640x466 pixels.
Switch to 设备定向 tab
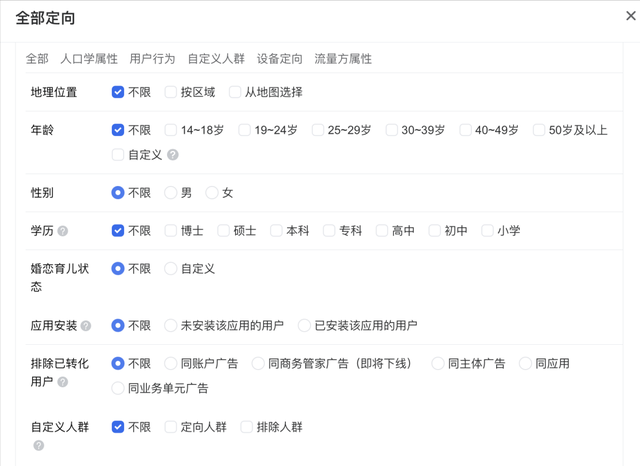(280, 59)
